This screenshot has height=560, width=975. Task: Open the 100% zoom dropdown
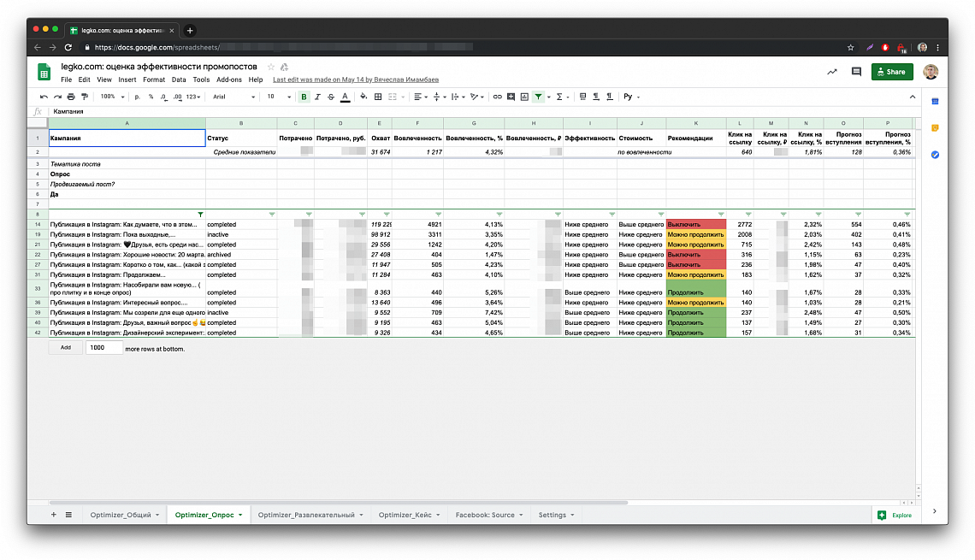pos(113,97)
